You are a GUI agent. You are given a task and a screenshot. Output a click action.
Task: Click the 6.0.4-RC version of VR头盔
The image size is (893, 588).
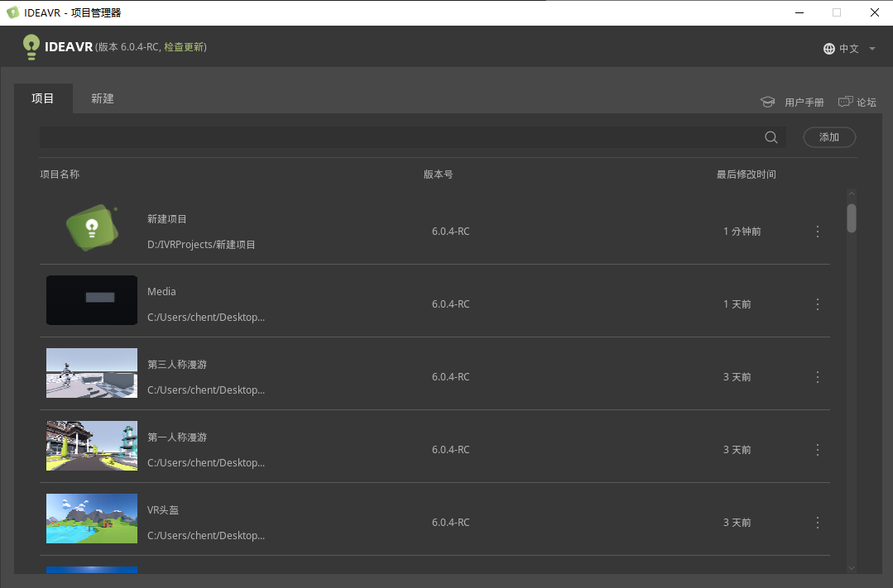[x=450, y=523]
